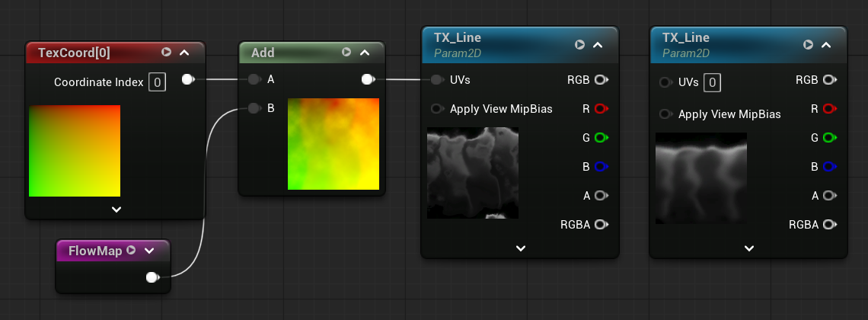Click the Add node's B input pin
The image size is (868, 320).
coord(254,108)
